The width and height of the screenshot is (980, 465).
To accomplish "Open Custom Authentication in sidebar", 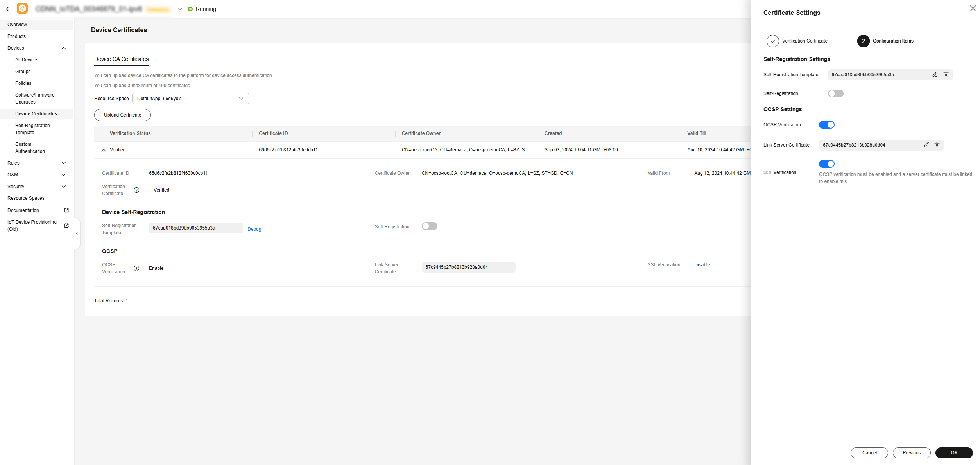I will [30, 148].
